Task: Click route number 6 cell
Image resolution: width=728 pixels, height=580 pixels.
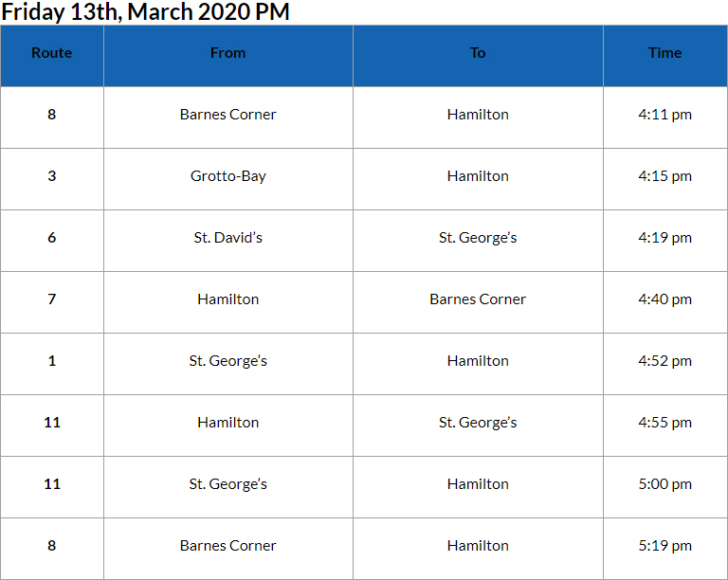Action: [51, 238]
